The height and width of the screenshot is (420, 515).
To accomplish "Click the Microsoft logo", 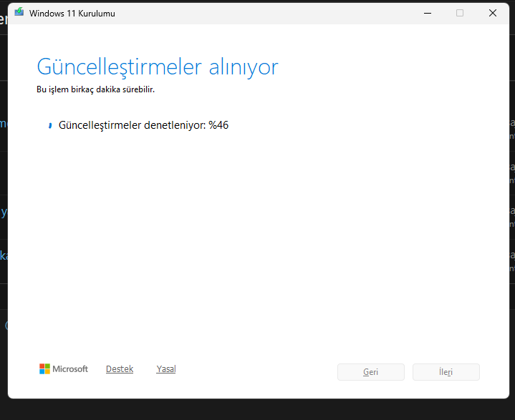I will [64, 368].
